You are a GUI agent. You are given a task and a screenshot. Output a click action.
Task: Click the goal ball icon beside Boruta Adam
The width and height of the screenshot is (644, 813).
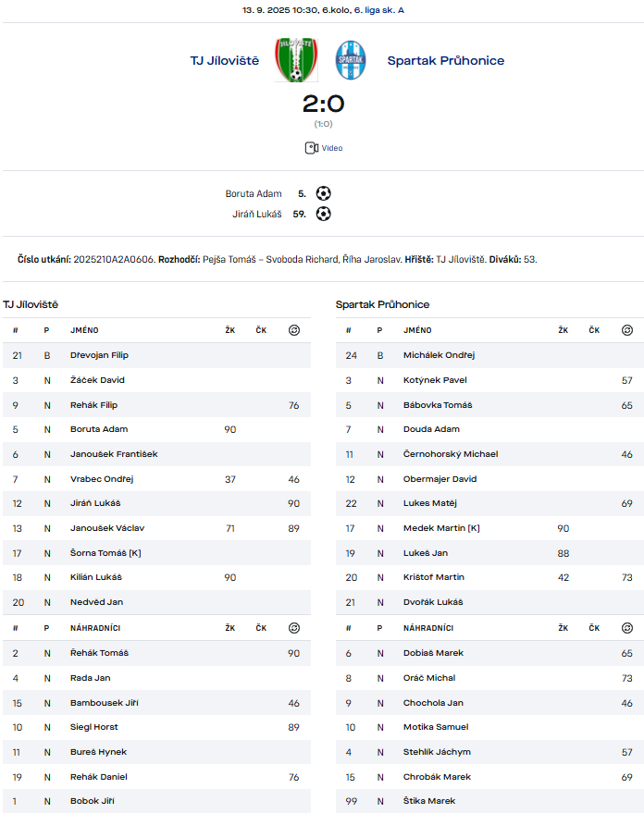point(323,193)
